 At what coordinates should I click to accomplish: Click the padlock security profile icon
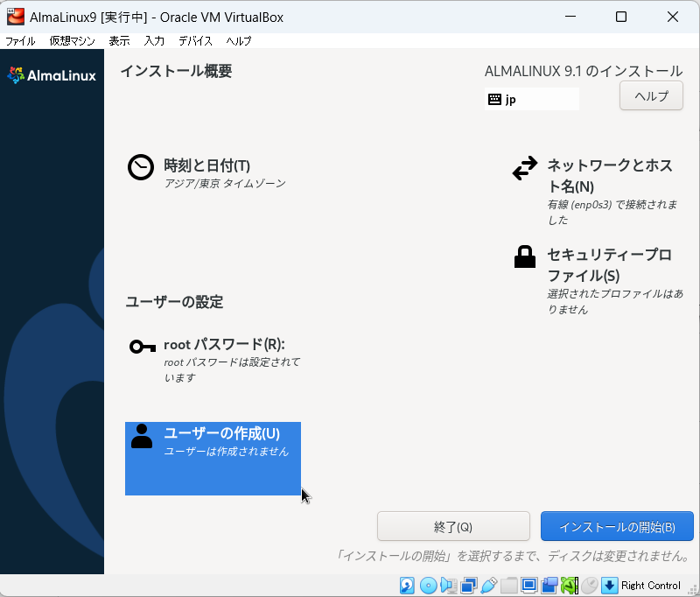[x=525, y=256]
